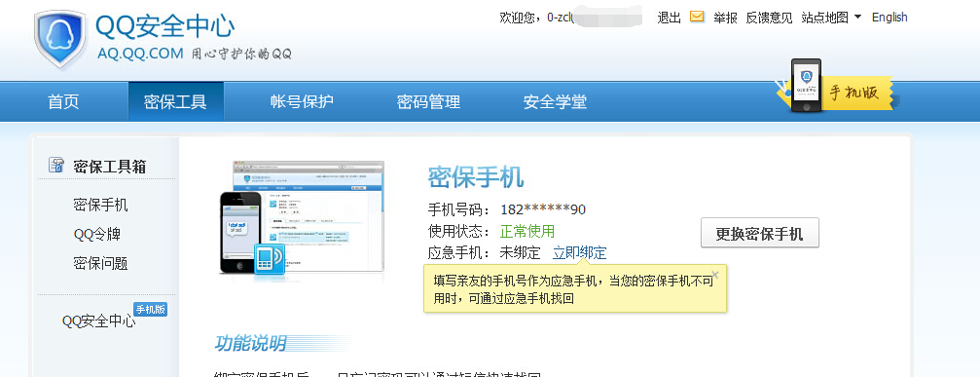Click the 密保手机 heading
The image size is (980, 377).
476,177
